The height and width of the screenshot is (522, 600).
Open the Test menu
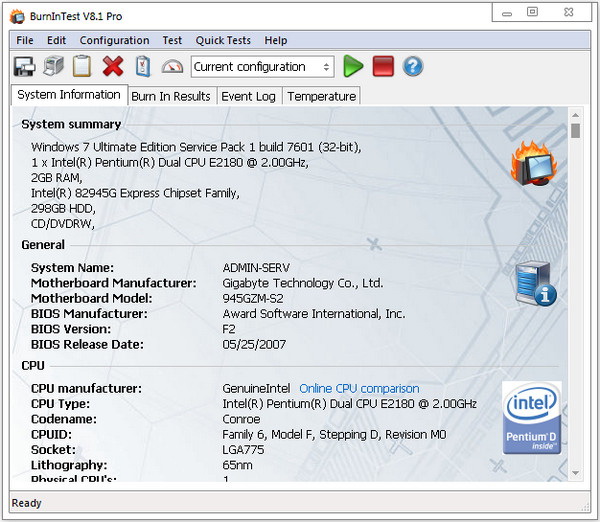(172, 40)
